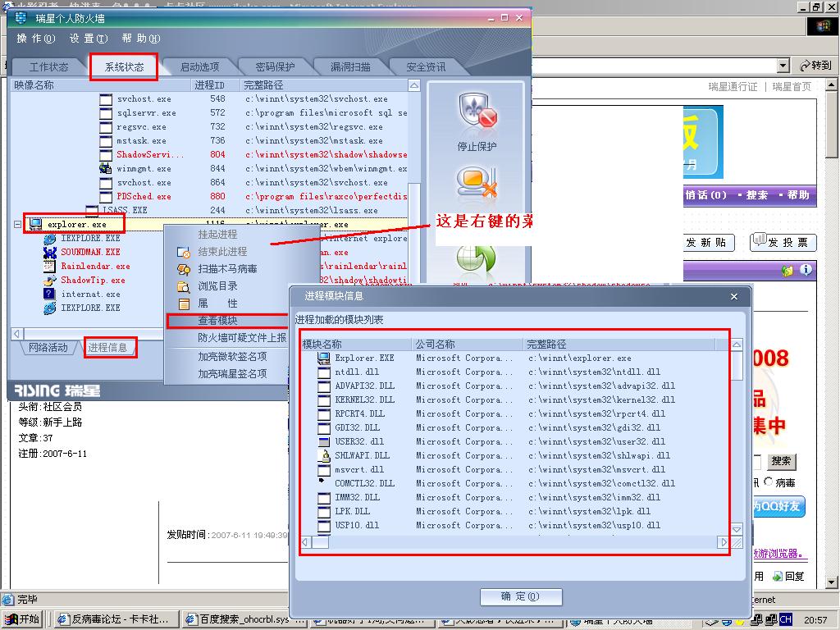Switch to the 安全资讯 tab
This screenshot has height=630, width=840.
tap(426, 67)
